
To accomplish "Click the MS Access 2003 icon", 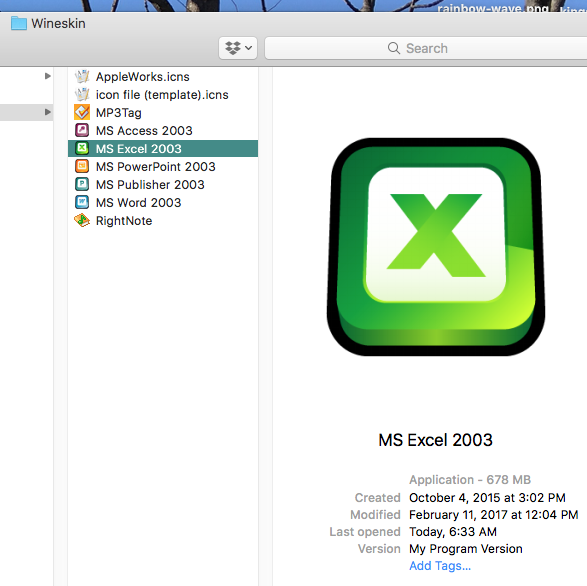I will (x=82, y=130).
